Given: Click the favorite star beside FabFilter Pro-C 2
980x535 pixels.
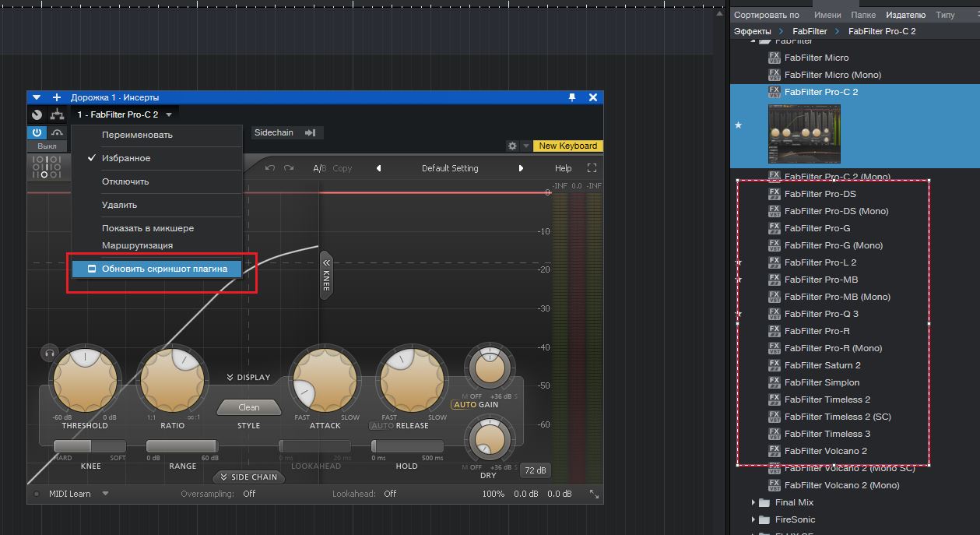Looking at the screenshot, I should point(739,125).
